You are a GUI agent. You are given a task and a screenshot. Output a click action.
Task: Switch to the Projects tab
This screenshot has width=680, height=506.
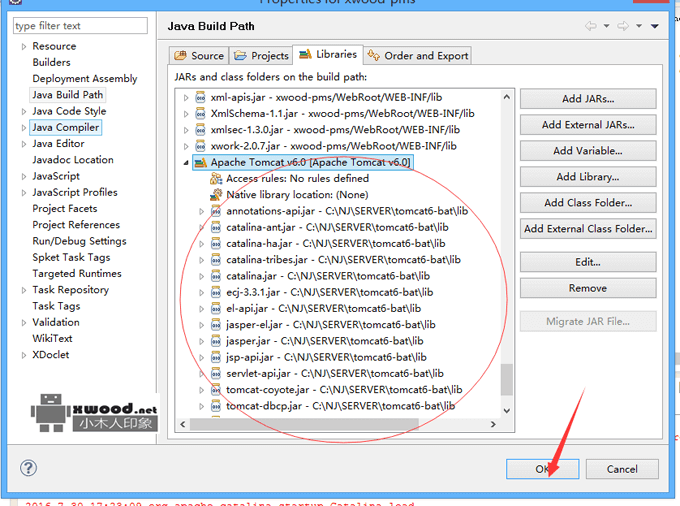pos(261,55)
